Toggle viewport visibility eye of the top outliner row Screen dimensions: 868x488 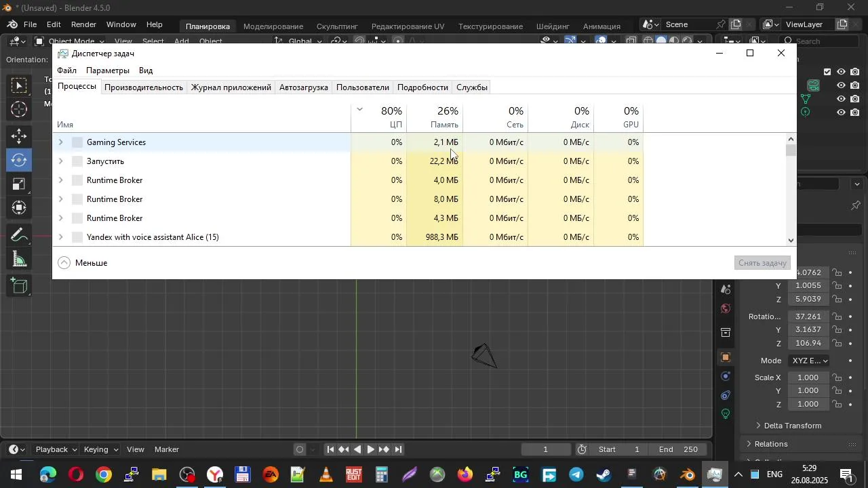tap(842, 72)
